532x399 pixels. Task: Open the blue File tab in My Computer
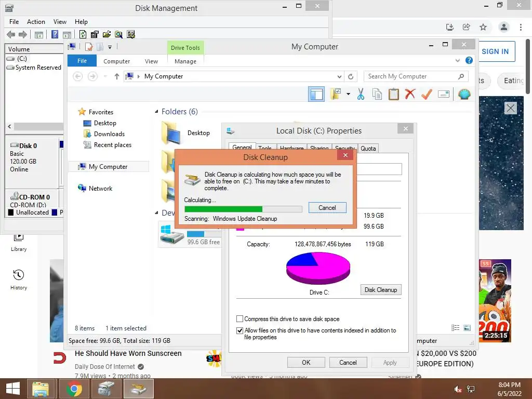click(x=82, y=61)
